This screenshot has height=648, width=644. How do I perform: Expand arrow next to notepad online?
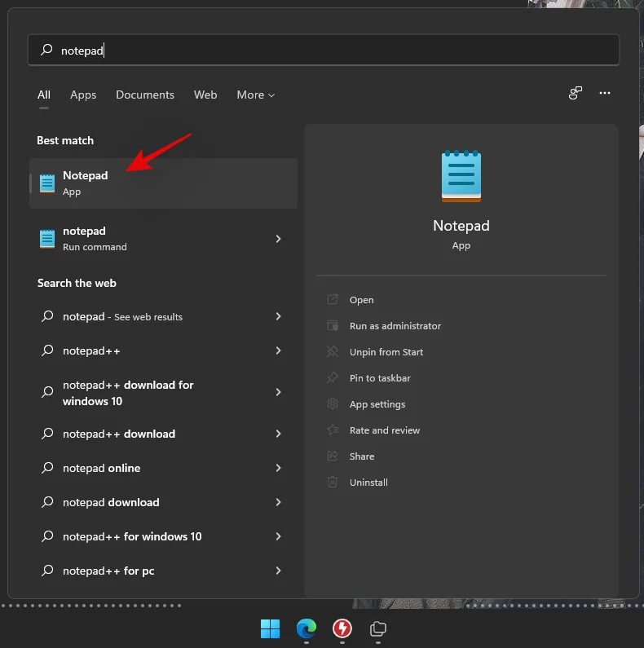tap(278, 468)
